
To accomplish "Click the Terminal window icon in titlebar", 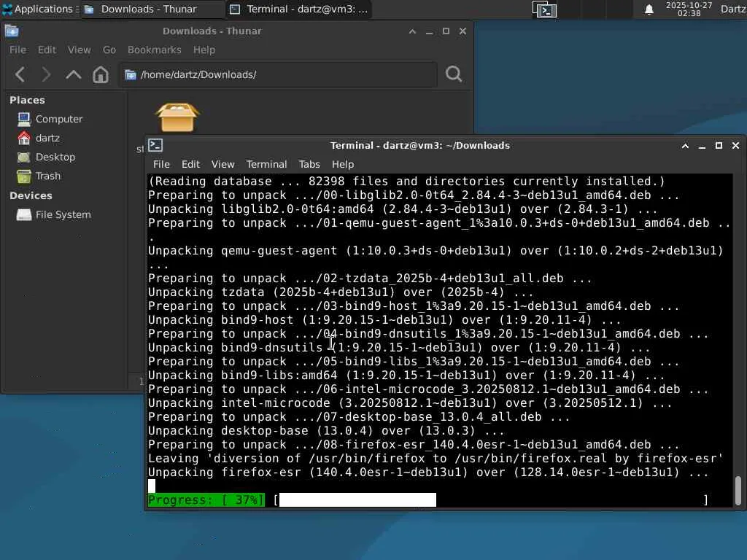I will point(155,145).
